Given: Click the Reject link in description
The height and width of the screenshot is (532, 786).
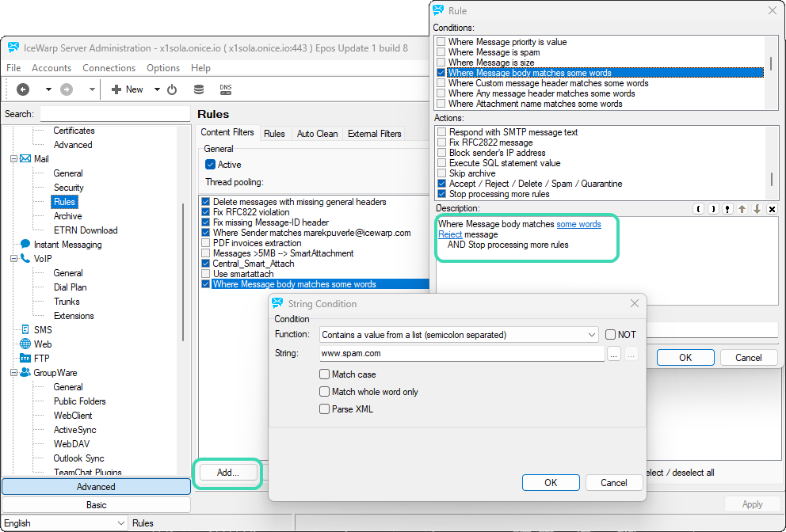Looking at the screenshot, I should coord(450,234).
